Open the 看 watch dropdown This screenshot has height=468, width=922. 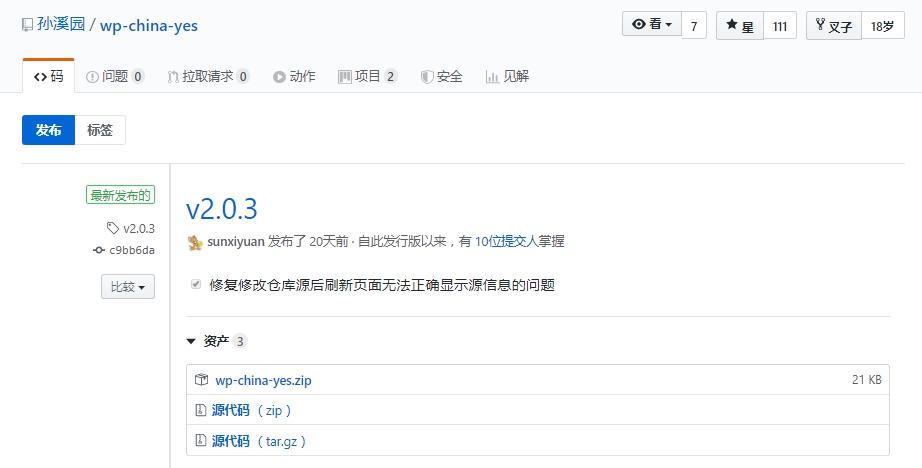[x=652, y=25]
